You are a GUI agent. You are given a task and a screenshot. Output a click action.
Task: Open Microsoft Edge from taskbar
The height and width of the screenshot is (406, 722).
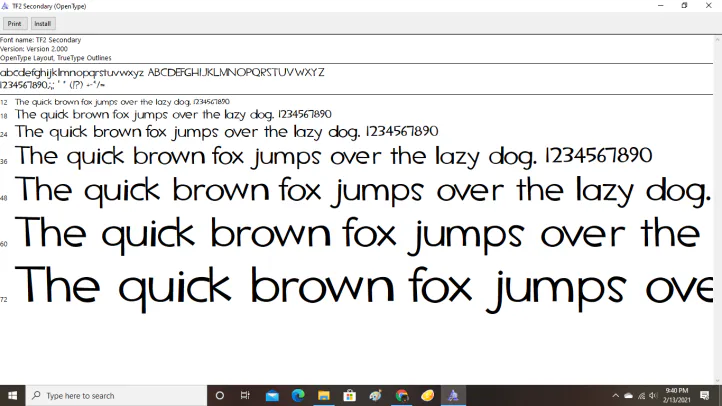[298, 395]
